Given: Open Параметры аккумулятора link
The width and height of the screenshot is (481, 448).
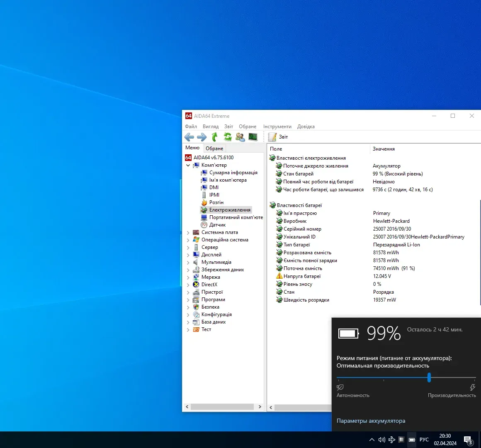Looking at the screenshot, I should click(371, 421).
